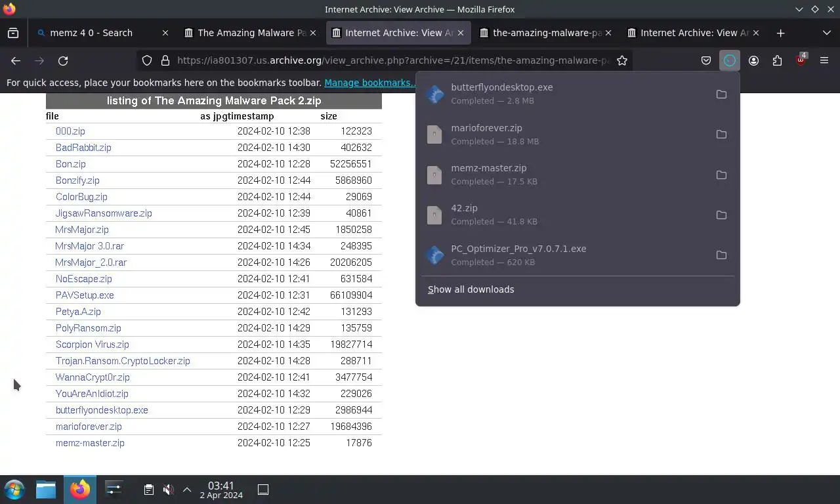Close the downloads panel via toolbar icon
Screen dimensions: 840x504
pyautogui.click(x=730, y=60)
